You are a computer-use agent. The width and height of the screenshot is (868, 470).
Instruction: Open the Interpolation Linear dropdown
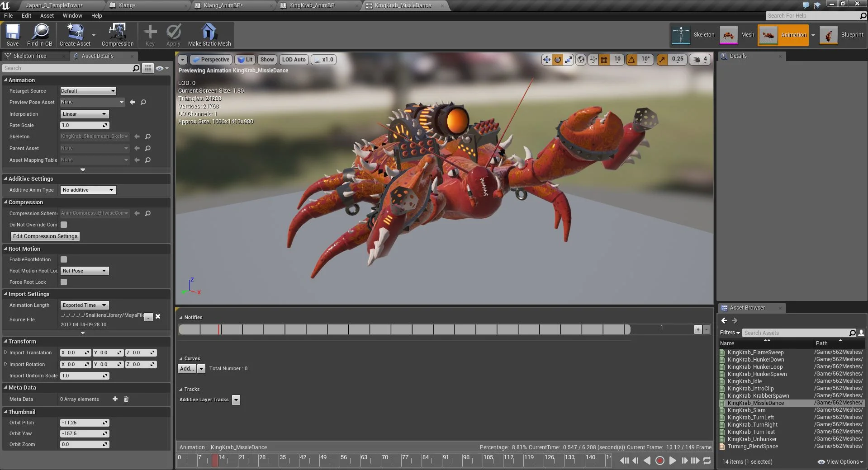(85, 114)
